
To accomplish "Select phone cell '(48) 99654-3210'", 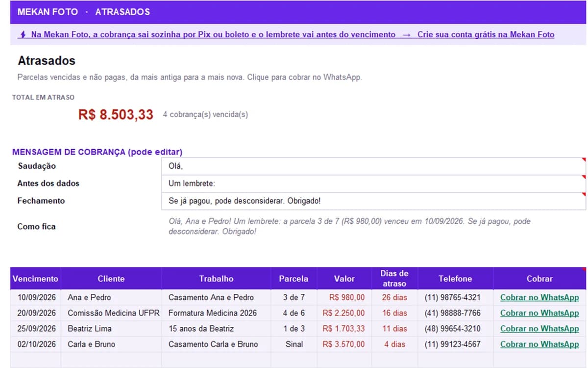I will pyautogui.click(x=455, y=329).
